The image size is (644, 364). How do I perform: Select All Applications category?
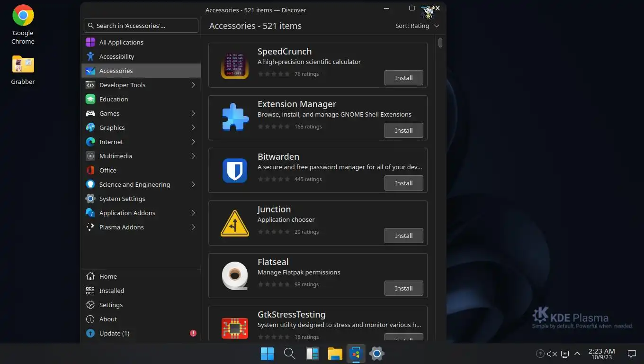[x=141, y=42]
